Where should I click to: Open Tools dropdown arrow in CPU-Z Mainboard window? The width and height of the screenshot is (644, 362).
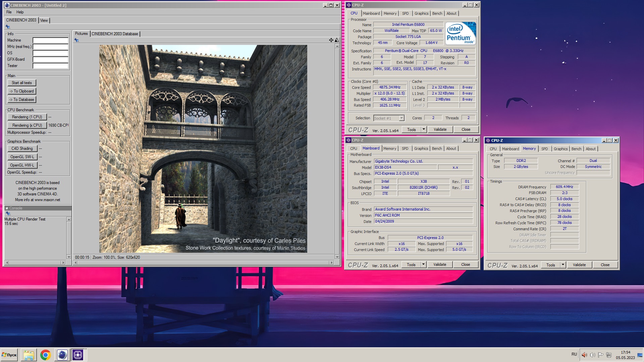click(x=423, y=264)
